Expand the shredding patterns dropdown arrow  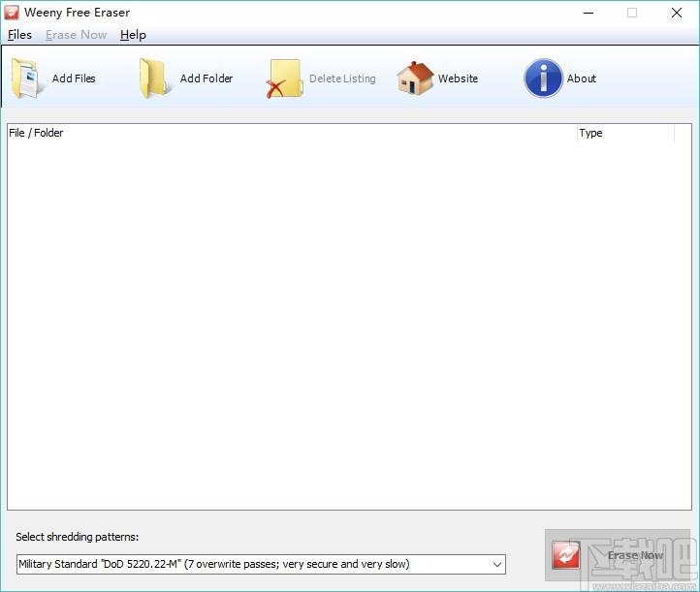coord(497,564)
